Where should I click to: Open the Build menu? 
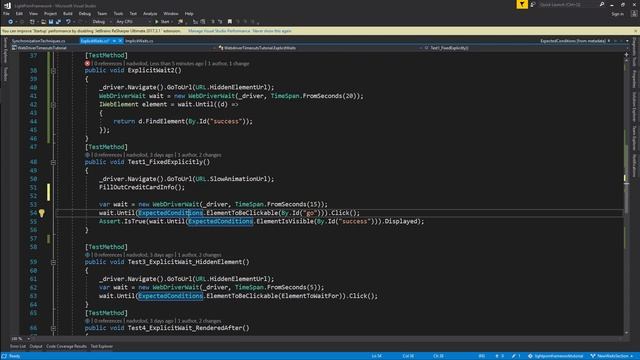click(68, 14)
